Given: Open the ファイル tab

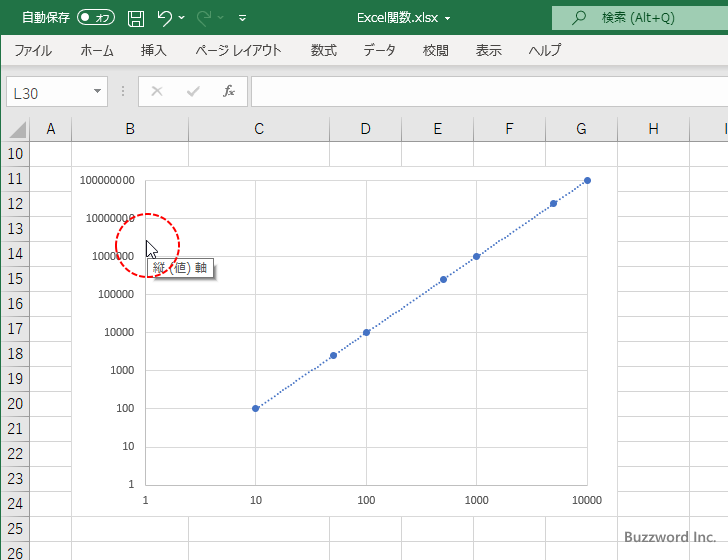Looking at the screenshot, I should 33,50.
